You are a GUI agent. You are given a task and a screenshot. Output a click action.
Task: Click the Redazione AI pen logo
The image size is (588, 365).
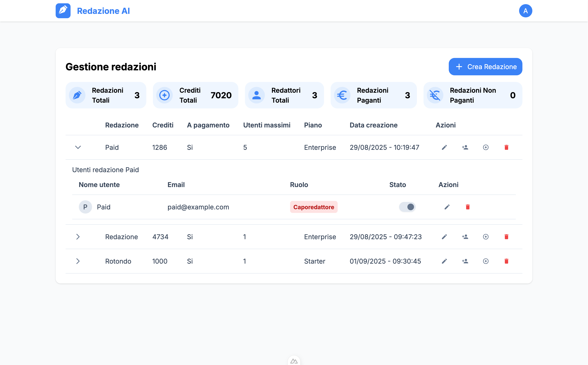(63, 11)
